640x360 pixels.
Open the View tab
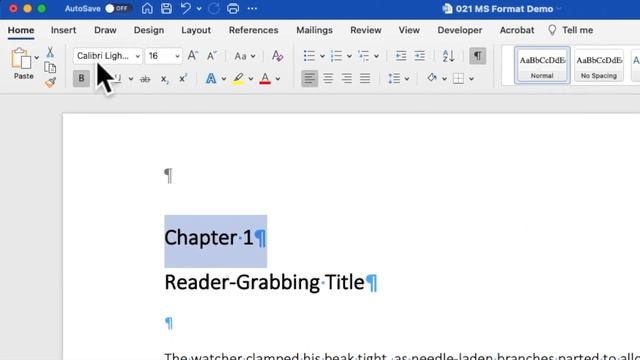(x=409, y=30)
